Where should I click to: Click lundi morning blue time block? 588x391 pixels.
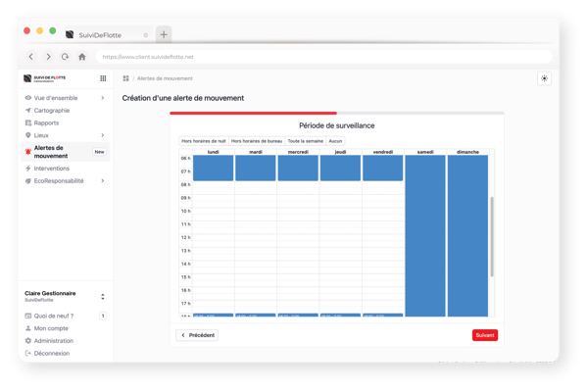tap(213, 168)
